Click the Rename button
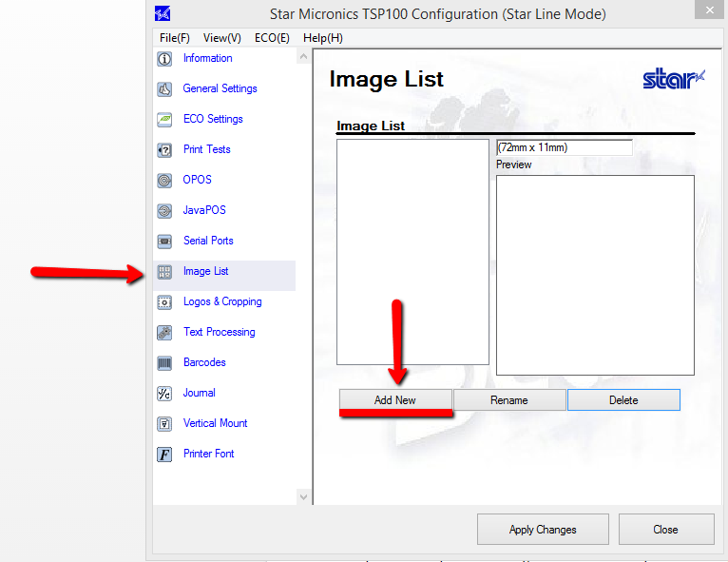 pyautogui.click(x=509, y=400)
